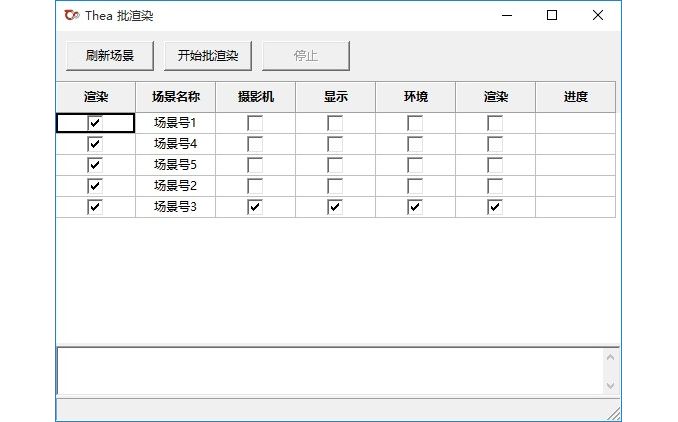678x422 pixels.
Task: Start batch render with 开始批渲染
Action: (208, 56)
